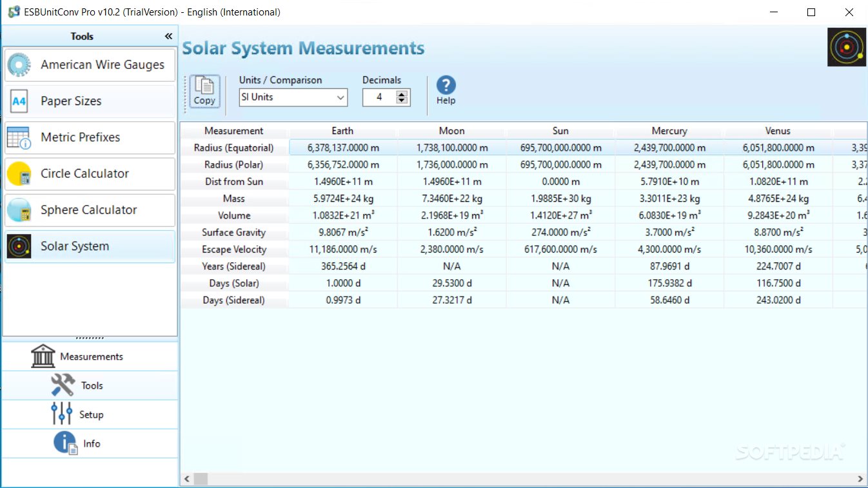The image size is (868, 488).
Task: Click Earth's equatorial radius 6,378,137.0000 m
Action: click(343, 148)
